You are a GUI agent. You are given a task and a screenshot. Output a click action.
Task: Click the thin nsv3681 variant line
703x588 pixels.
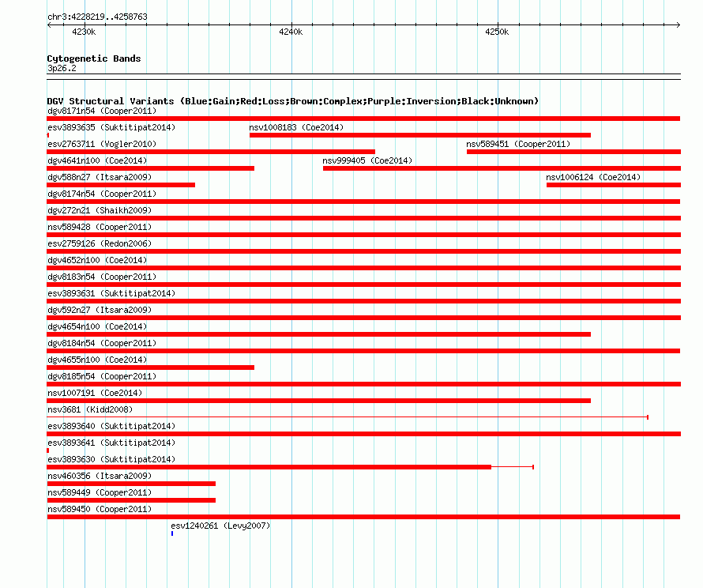[348, 417]
